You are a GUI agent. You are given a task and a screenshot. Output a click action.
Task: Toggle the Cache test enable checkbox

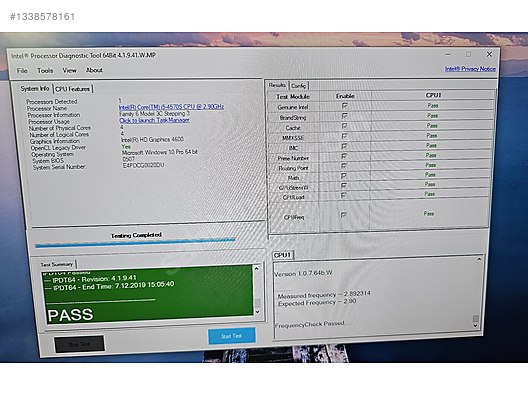[344, 126]
